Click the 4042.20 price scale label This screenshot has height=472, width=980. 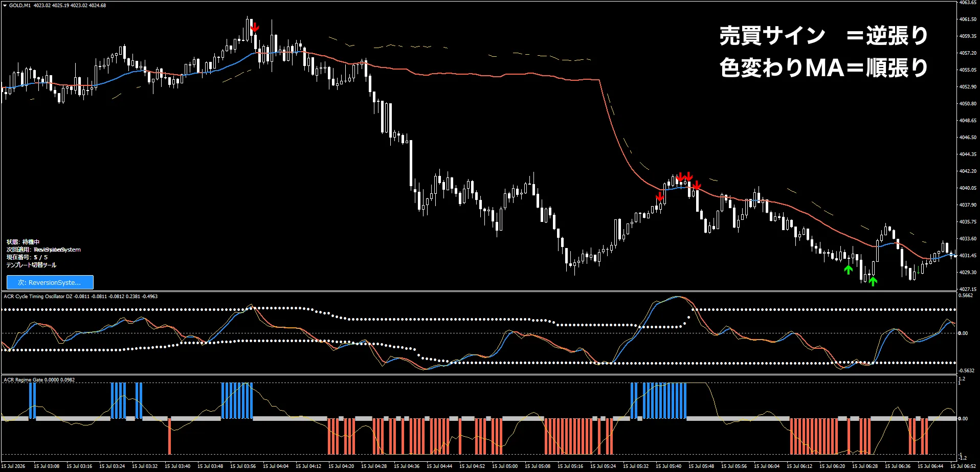pos(968,171)
